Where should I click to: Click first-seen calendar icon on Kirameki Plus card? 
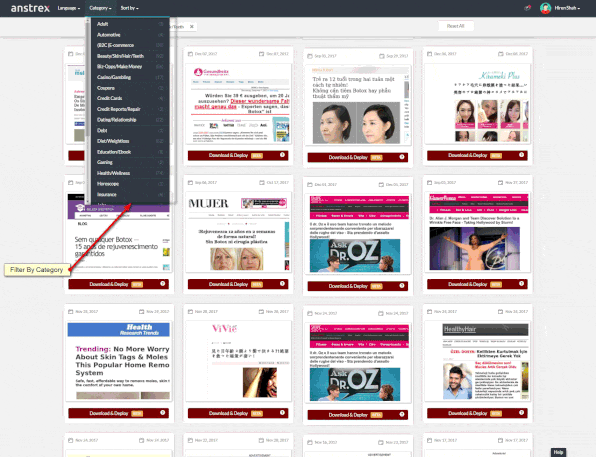coord(430,54)
